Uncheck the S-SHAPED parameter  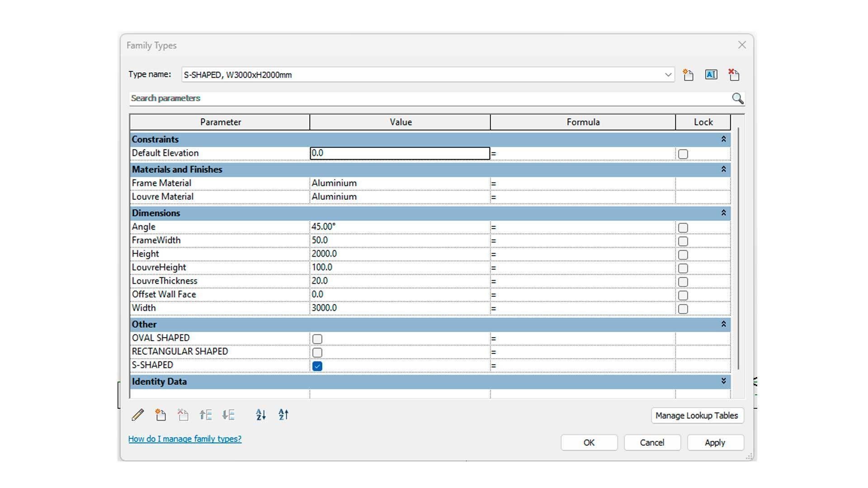[317, 366]
